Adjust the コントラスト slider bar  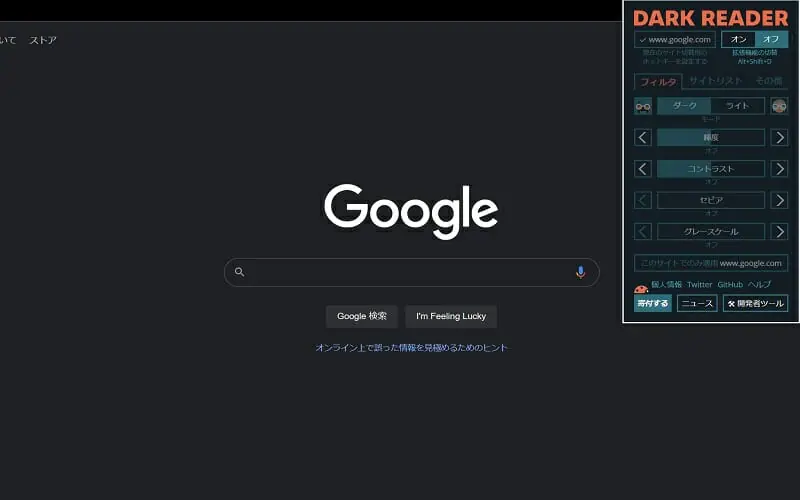pos(710,169)
